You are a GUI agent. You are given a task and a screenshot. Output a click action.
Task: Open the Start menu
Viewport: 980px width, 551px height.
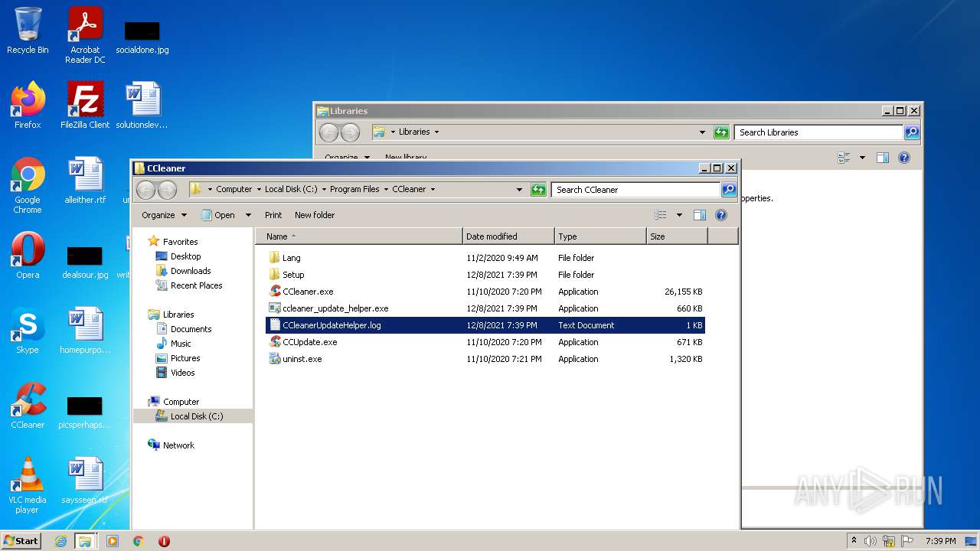coord(21,541)
